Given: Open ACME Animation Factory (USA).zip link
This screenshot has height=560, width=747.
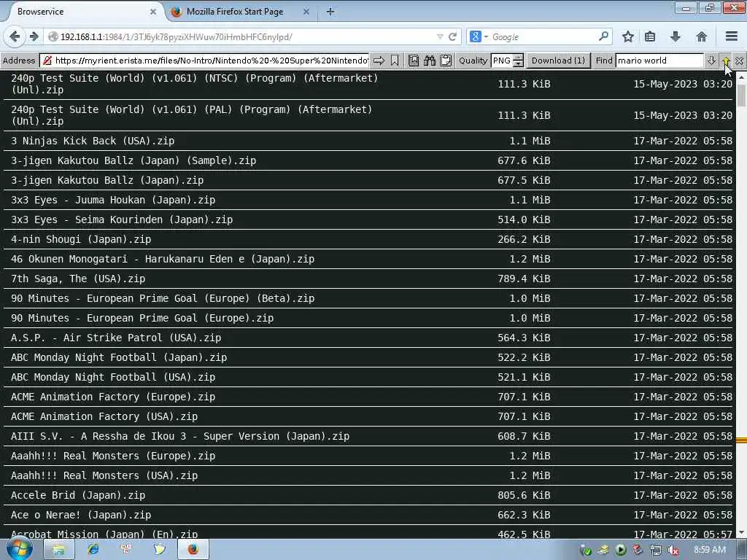Looking at the screenshot, I should point(104,416).
